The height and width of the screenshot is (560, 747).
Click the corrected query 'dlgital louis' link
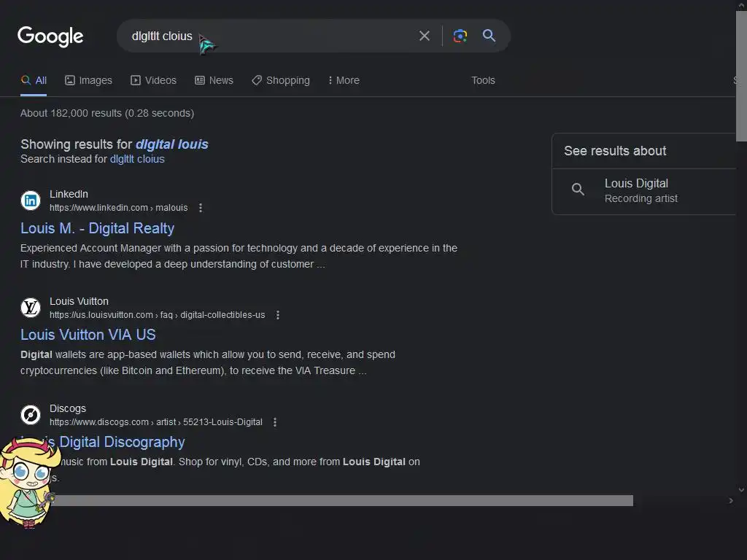click(172, 144)
